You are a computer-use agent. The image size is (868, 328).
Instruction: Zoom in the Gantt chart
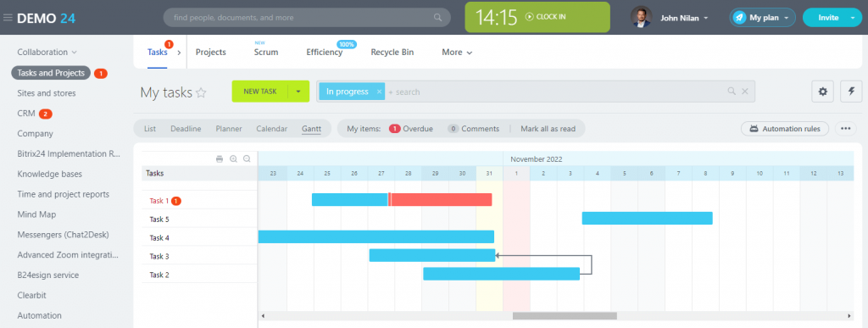coord(233,158)
